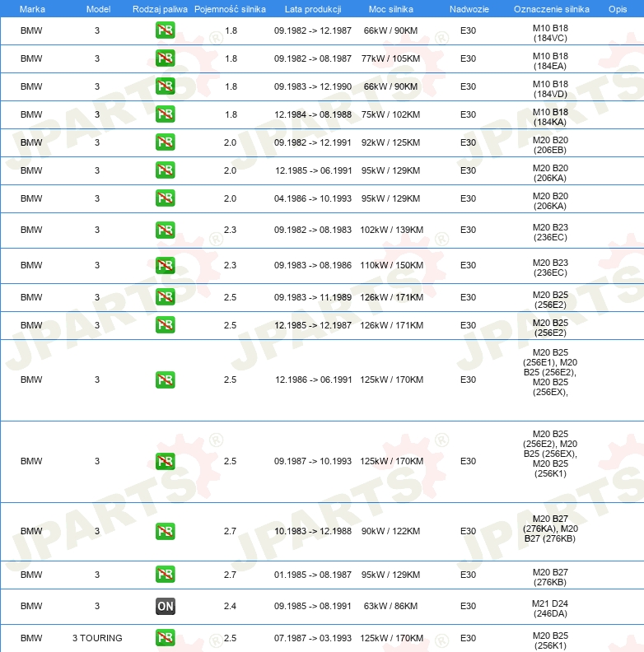This screenshot has width=644, height=652.
Task: Click the Moc silnika column header
Action: pyautogui.click(x=391, y=9)
